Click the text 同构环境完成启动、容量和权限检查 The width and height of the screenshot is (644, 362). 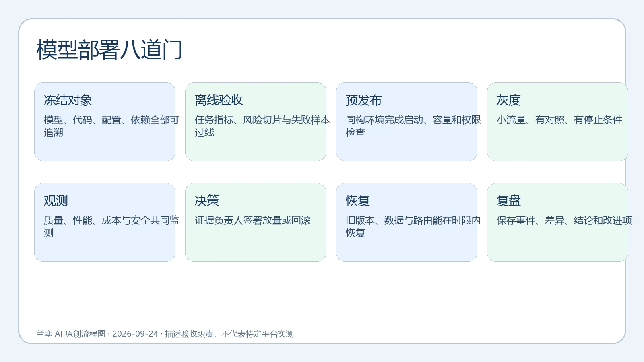(x=413, y=126)
